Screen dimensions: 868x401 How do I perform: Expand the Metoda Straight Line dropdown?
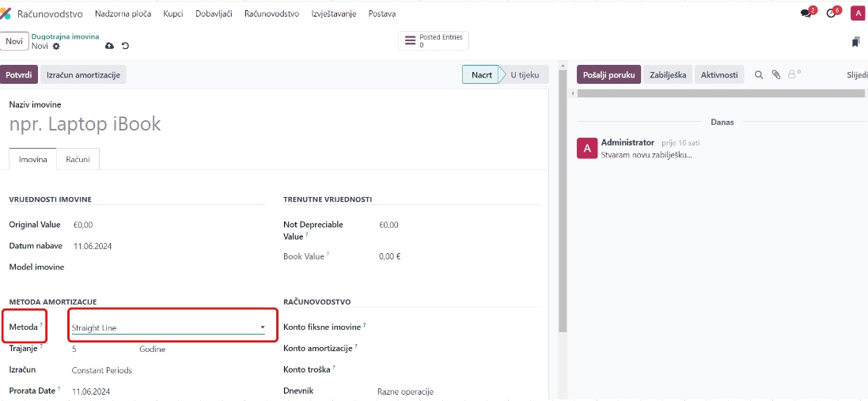click(168, 327)
